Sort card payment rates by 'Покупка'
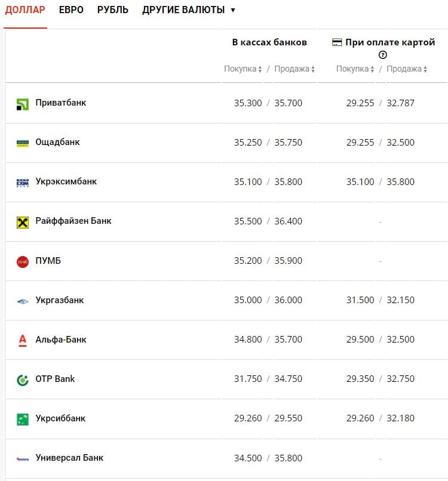 tap(355, 69)
